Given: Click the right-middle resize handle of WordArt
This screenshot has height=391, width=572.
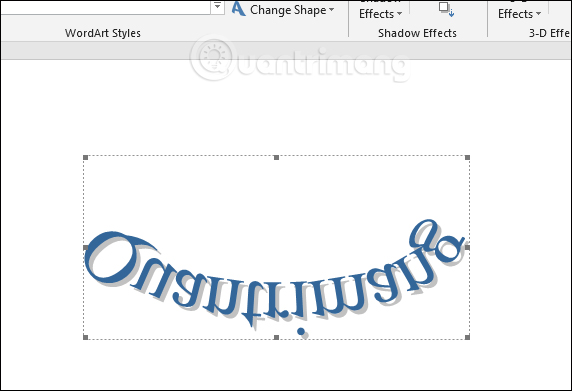Looking at the screenshot, I should (x=467, y=248).
